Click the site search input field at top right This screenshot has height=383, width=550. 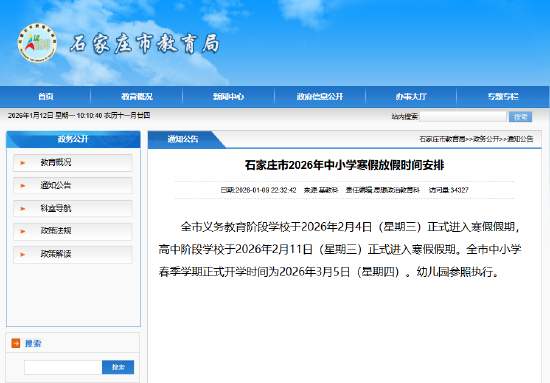click(x=463, y=117)
